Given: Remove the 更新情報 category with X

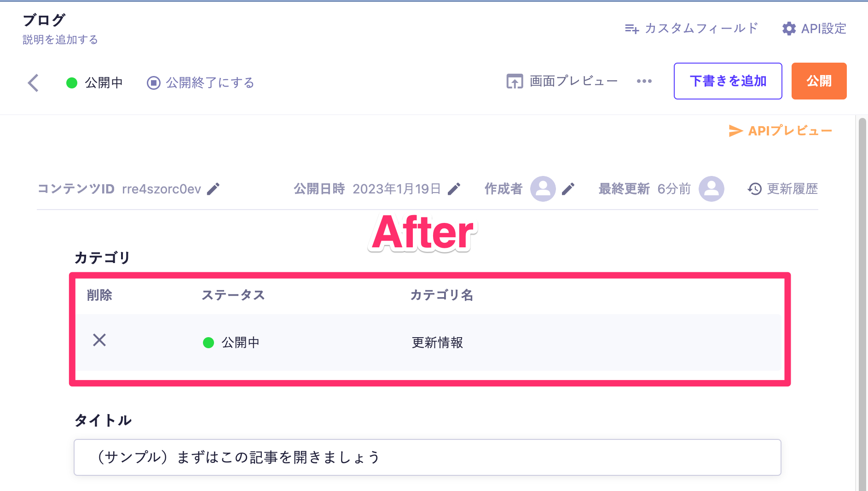Looking at the screenshot, I should 99,340.
